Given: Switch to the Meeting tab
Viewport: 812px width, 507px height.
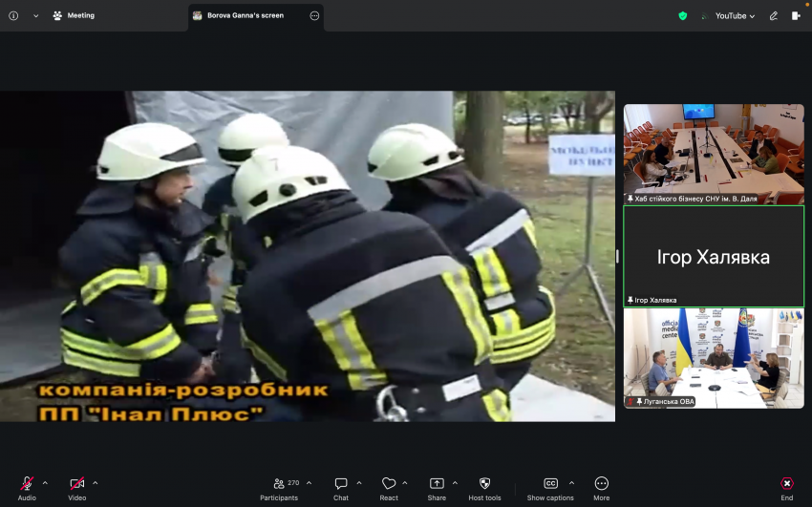Looking at the screenshot, I should (74, 15).
